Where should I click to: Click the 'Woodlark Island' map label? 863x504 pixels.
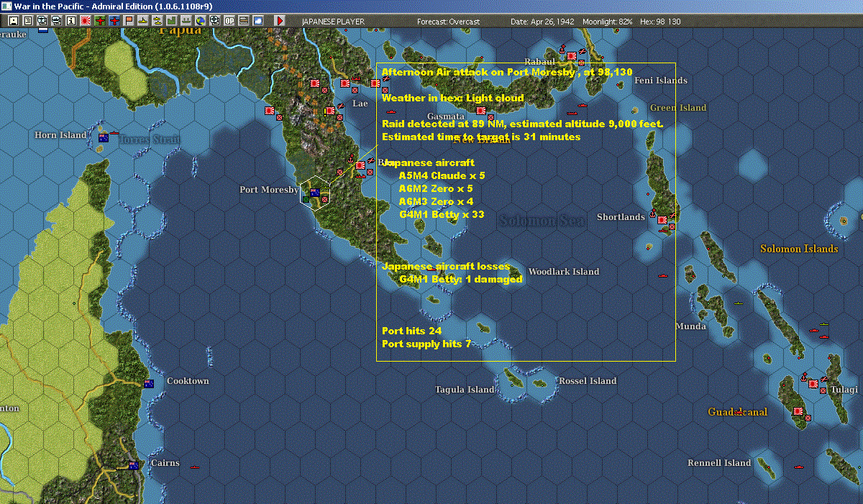(564, 272)
